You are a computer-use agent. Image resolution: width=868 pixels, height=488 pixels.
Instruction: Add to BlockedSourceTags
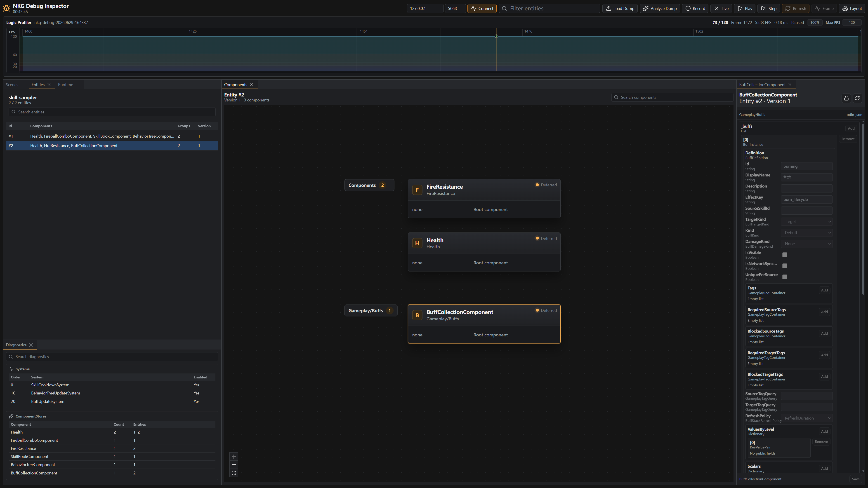(824, 333)
